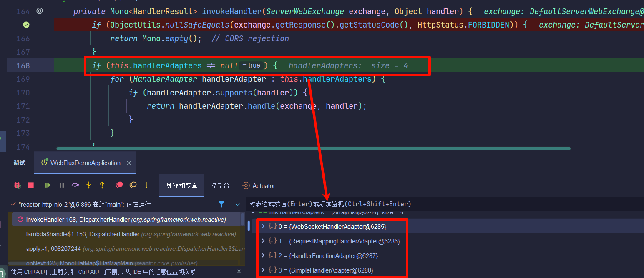Click line number 169 in gutter
Image resolution: width=644 pixels, height=278 pixels.
coord(23,79)
